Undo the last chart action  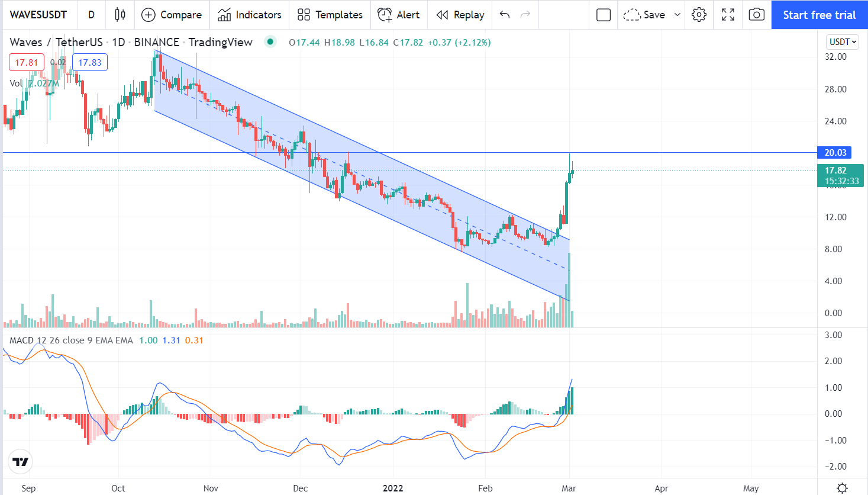(x=505, y=15)
